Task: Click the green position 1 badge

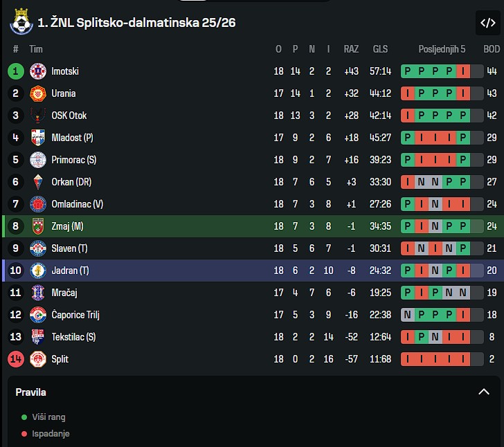Action: 16,71
